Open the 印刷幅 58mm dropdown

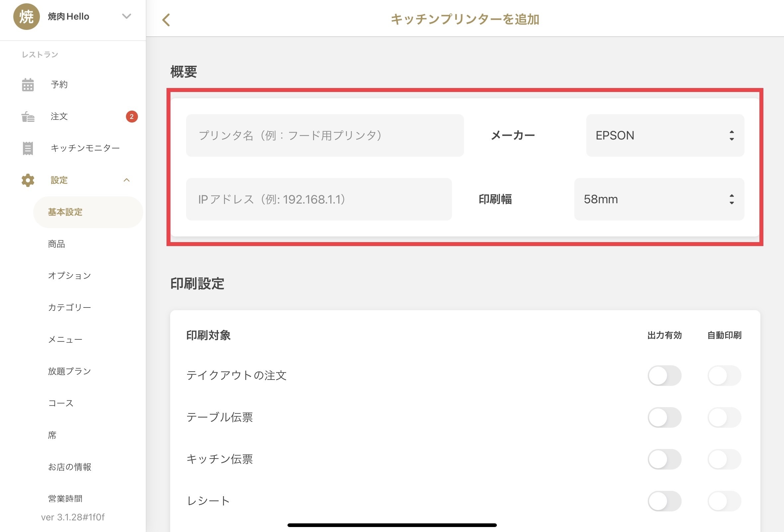658,199
